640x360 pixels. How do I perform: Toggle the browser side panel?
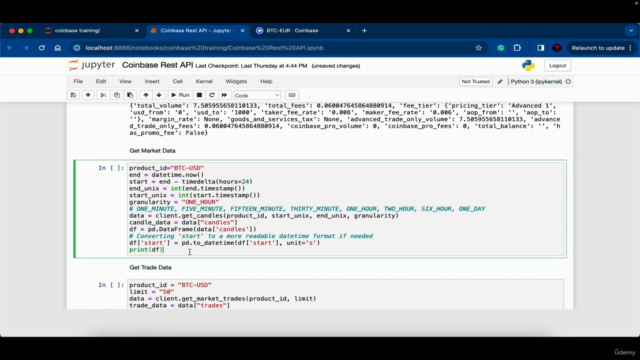(541, 48)
